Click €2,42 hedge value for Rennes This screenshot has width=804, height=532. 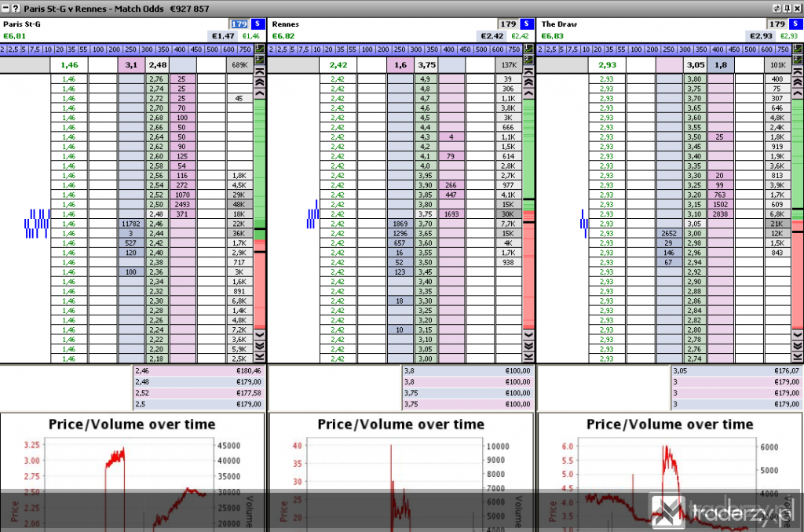[x=492, y=36]
